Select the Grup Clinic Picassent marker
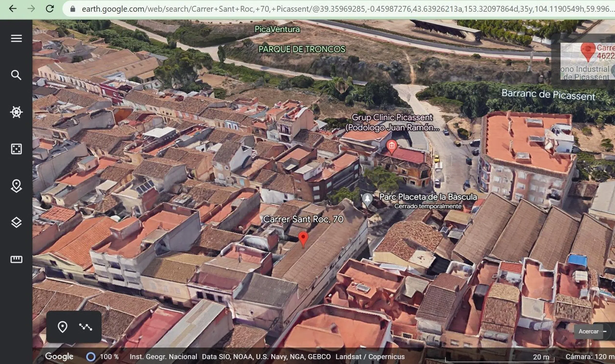 (x=391, y=146)
